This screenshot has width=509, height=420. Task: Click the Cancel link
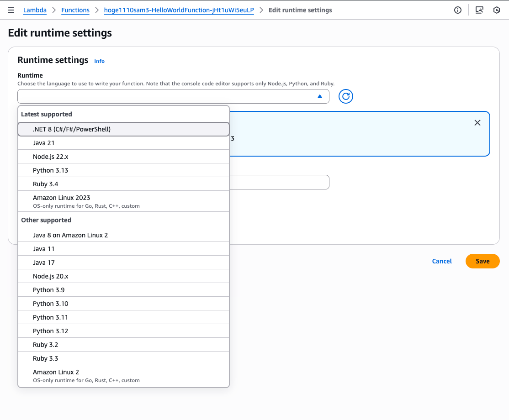point(442,261)
